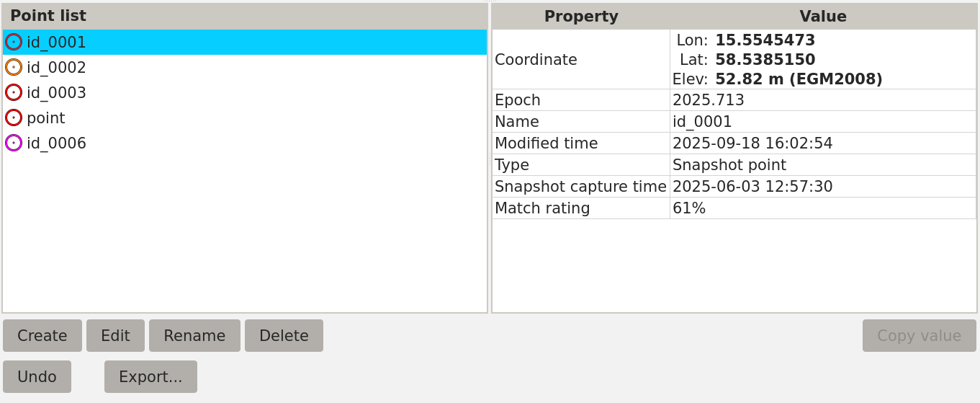Click the point marker icon beside id_0001
The height and width of the screenshot is (403, 980).
coord(14,42)
